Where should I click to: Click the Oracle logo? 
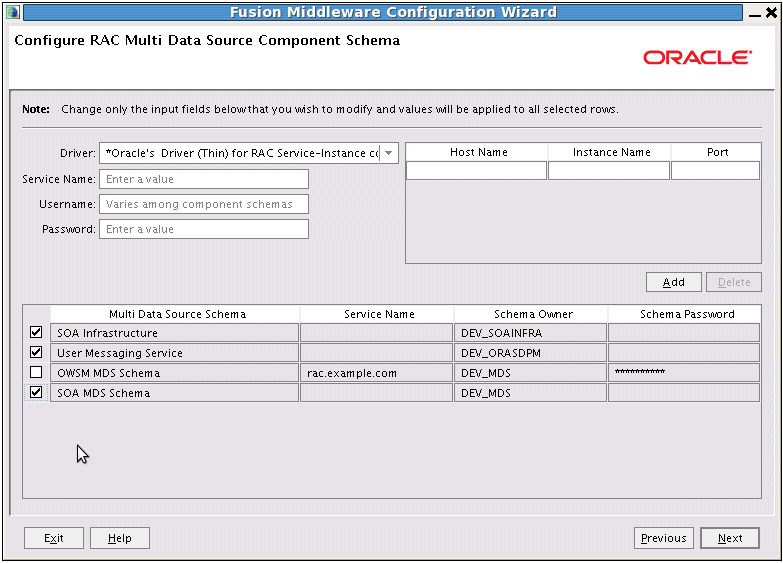click(697, 57)
